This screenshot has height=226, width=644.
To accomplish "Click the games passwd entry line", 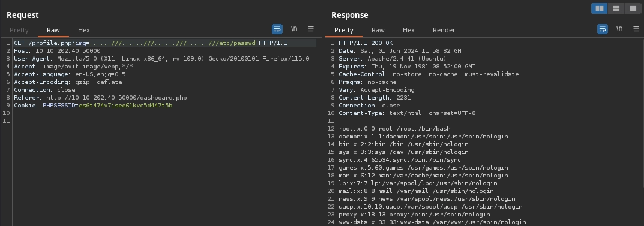I will tap(424, 168).
